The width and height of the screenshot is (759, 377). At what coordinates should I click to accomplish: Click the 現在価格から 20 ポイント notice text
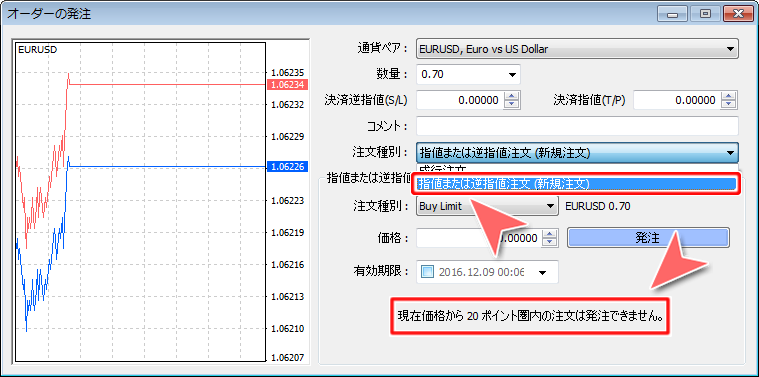click(530, 316)
